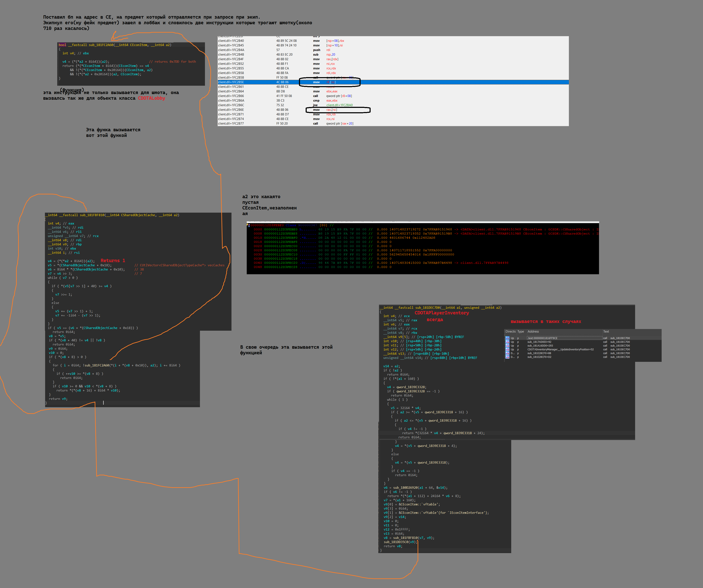Select disassembly row client.dll+1FC2B6E

tap(231, 110)
